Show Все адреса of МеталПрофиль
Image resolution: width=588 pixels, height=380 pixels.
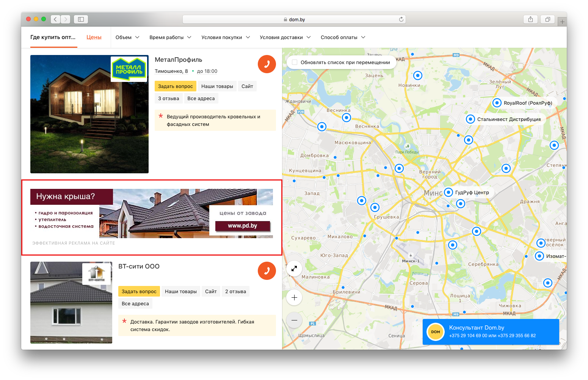pyautogui.click(x=201, y=99)
